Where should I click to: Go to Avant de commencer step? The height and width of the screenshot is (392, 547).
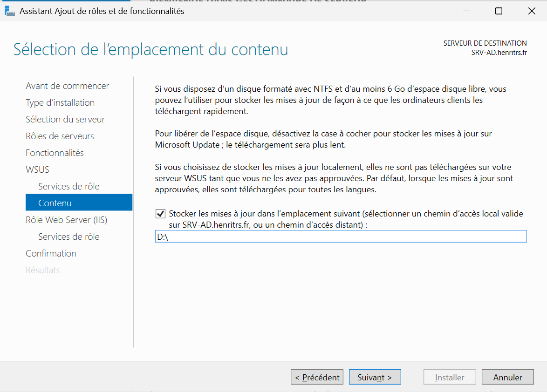point(68,86)
